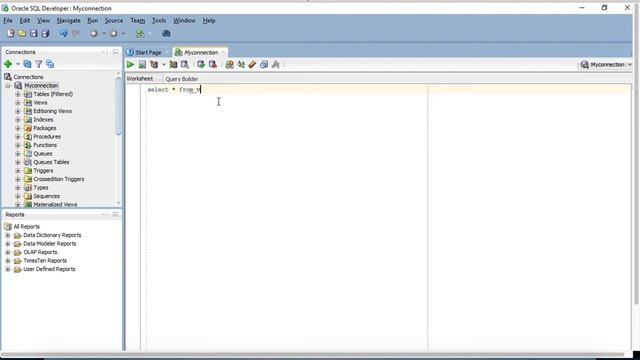Select the Worksheet tab
The width and height of the screenshot is (640, 360).
pos(140,78)
